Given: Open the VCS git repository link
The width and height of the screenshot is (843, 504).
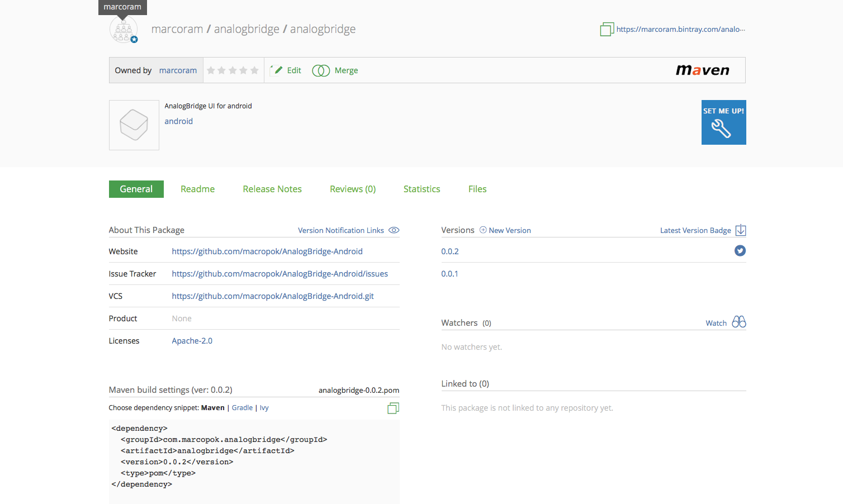Looking at the screenshot, I should [273, 296].
